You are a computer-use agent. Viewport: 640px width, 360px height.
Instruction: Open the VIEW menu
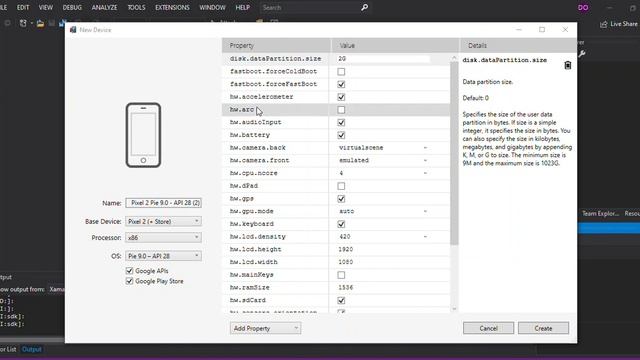(x=46, y=8)
